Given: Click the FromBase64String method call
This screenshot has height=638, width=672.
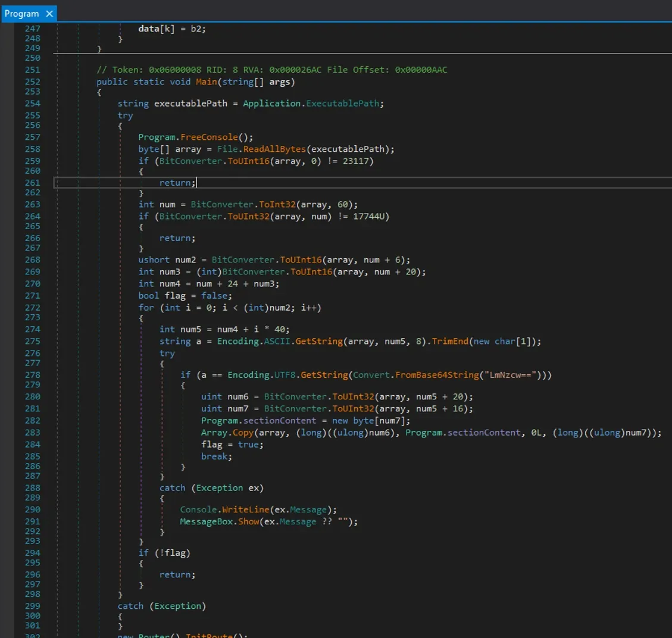Looking at the screenshot, I should [x=437, y=375].
